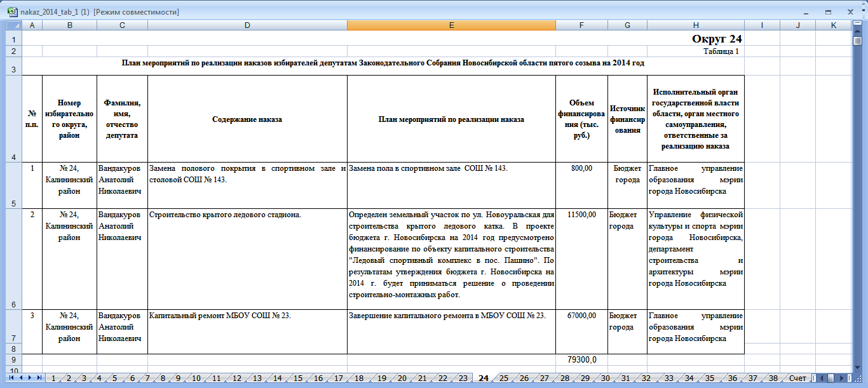Select column D header
This screenshot has height=388, width=868.
pyautogui.click(x=247, y=25)
